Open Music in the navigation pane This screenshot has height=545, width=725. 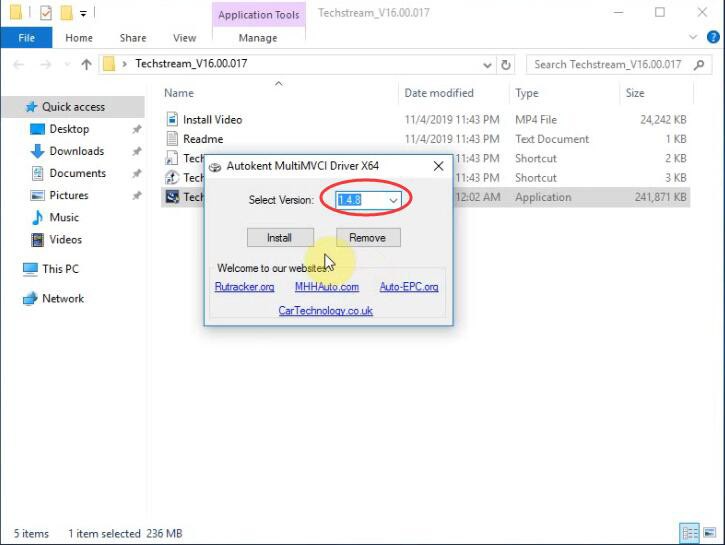pos(64,217)
